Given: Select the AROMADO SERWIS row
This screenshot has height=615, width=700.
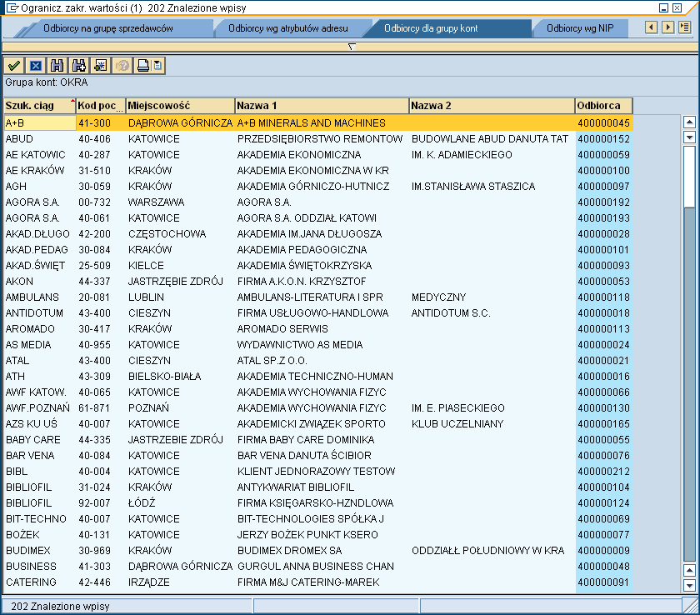Looking at the screenshot, I should point(282,329).
